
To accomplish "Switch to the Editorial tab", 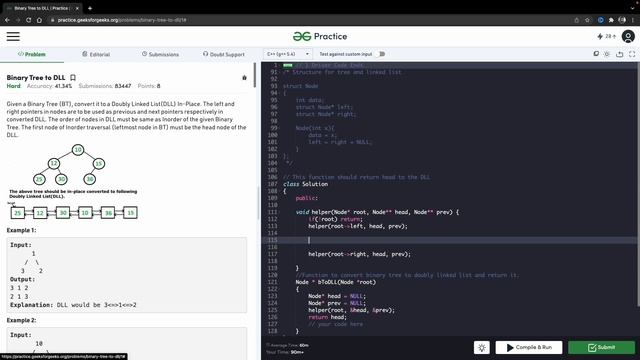I will 96,54.
